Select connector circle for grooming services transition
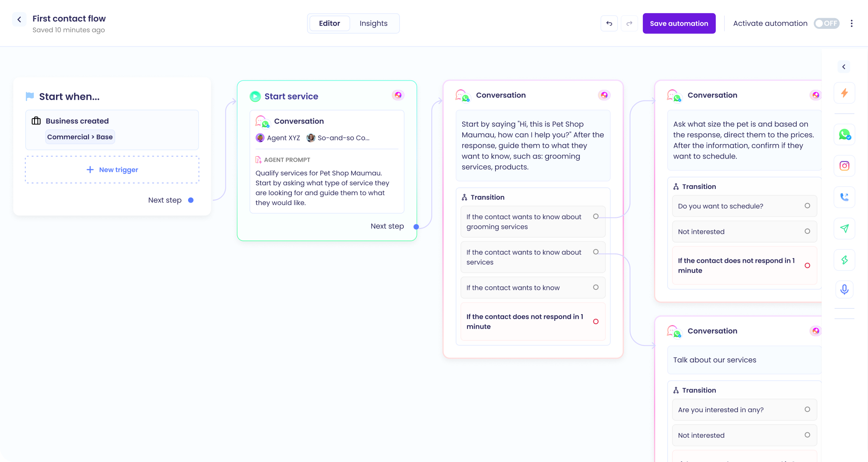This screenshot has height=462, width=868. [x=596, y=217]
